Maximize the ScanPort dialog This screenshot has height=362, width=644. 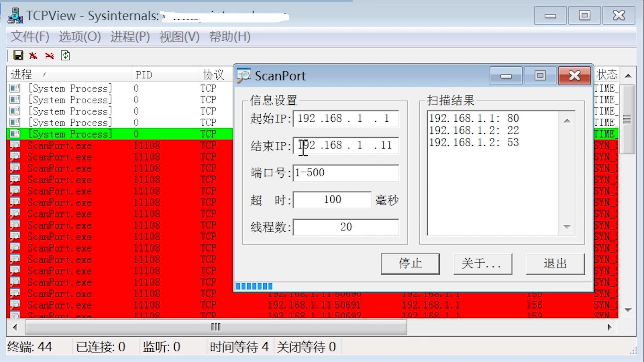pos(540,76)
